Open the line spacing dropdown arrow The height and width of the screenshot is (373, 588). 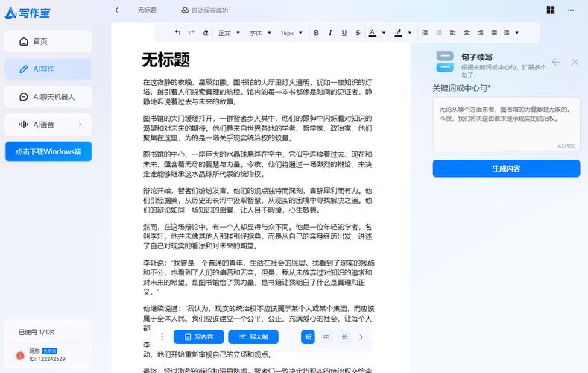[516, 33]
